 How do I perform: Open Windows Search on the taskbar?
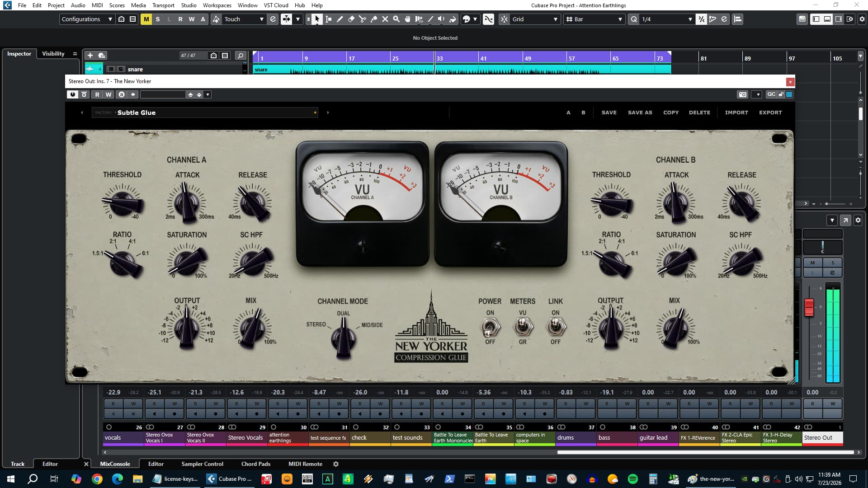coord(33,479)
